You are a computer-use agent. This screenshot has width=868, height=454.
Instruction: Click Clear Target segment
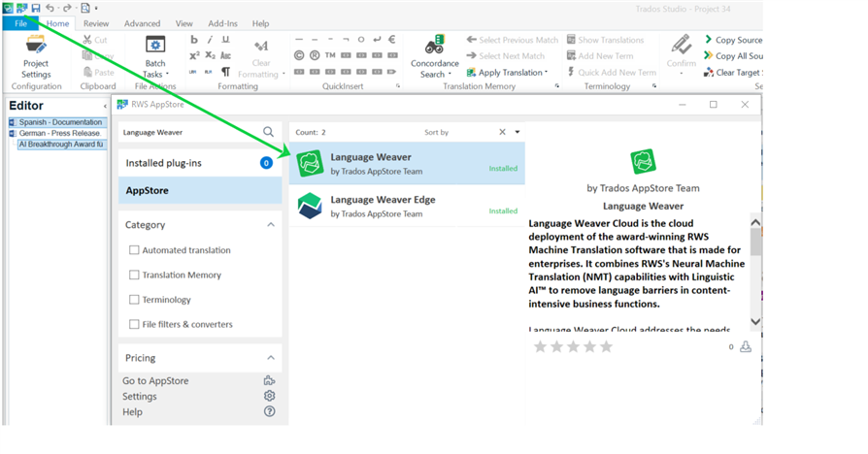click(x=733, y=73)
